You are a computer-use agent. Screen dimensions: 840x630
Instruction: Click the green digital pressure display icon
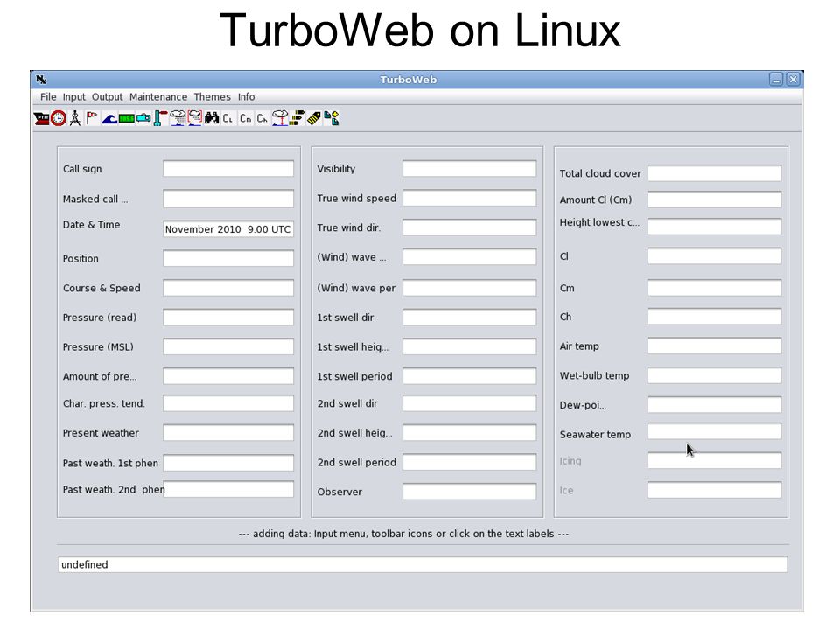[x=126, y=118]
